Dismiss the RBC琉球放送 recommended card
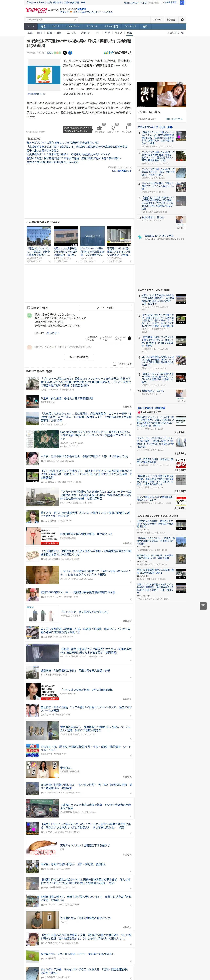210x980 pixels. click(x=103, y=261)
